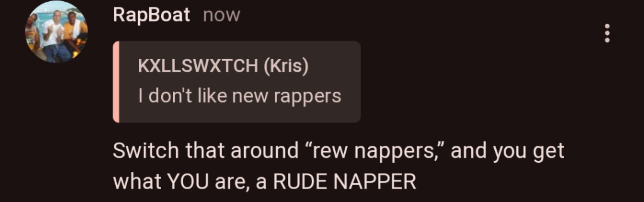Viewport: 644px width, 202px height.
Task: Click the KXLLSWXTCH (Kris) author name
Action: pos(223,65)
